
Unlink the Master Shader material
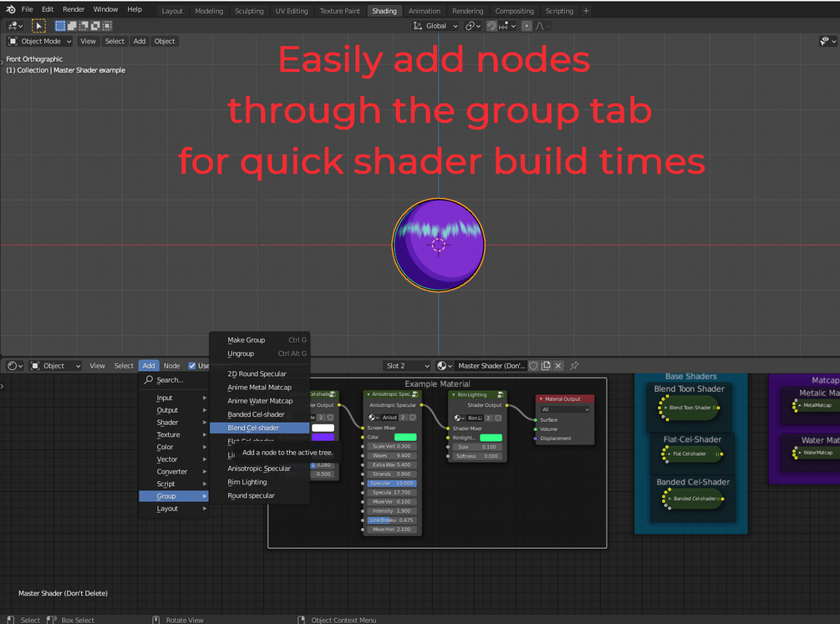[558, 366]
